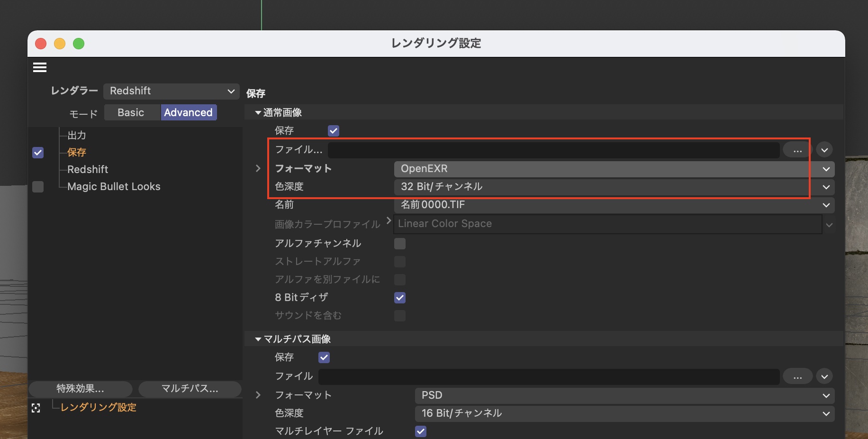The height and width of the screenshot is (439, 868).
Task: Click the 特殊効果... button
Action: (80, 389)
